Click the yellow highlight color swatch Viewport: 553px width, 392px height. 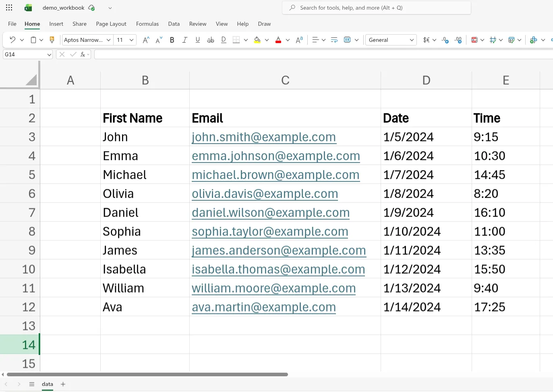(257, 43)
